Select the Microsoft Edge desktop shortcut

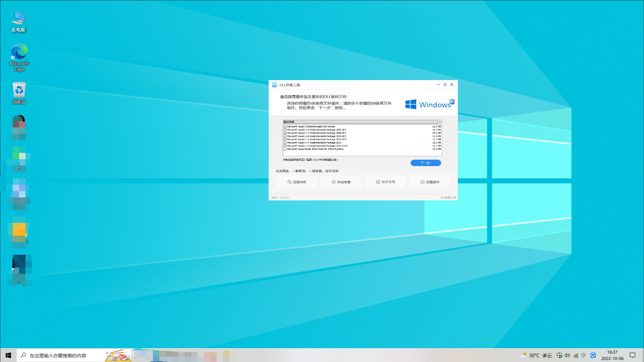[19, 57]
